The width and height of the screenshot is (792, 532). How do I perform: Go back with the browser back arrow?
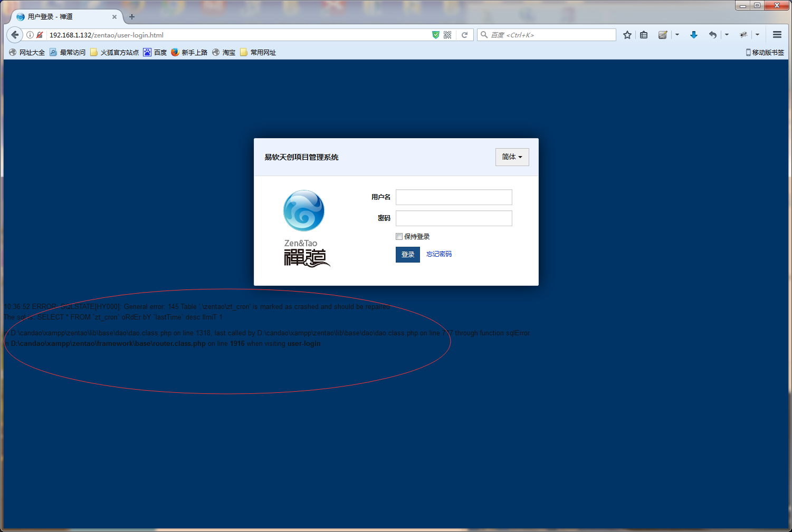pyautogui.click(x=15, y=35)
